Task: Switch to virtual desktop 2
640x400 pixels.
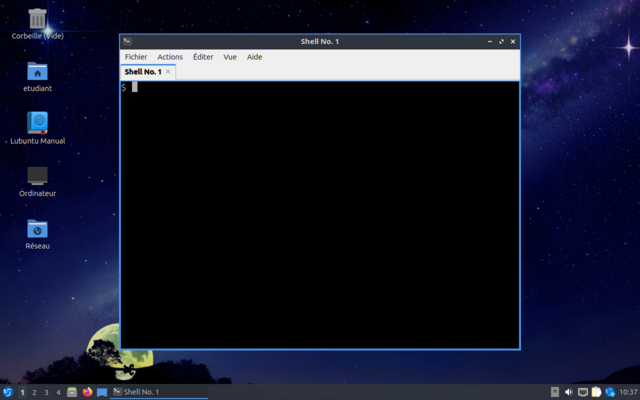Action: tap(34, 392)
